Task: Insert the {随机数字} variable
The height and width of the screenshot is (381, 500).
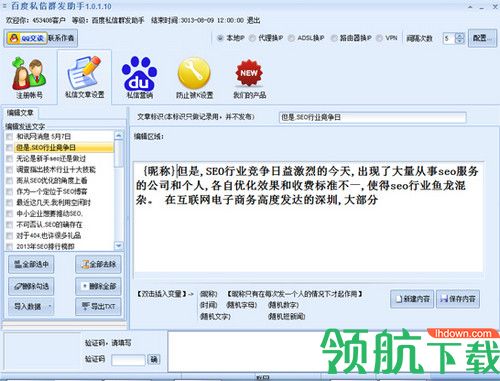Action: (283, 305)
